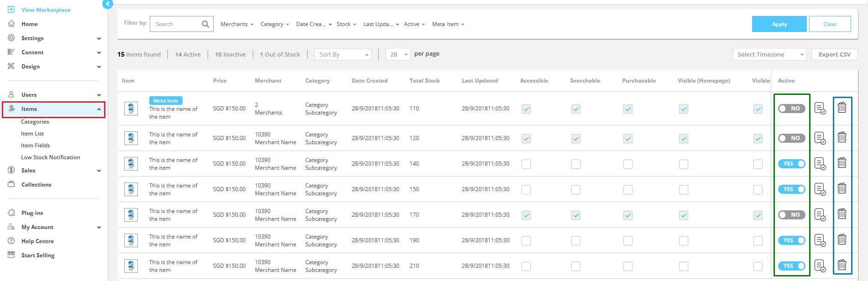Uncheck Searchable for the stock 120 item

576,139
